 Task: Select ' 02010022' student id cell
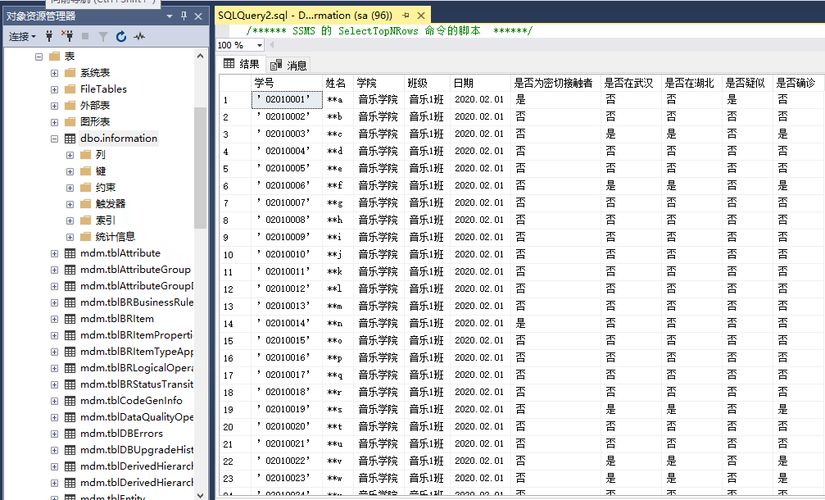tap(287, 461)
